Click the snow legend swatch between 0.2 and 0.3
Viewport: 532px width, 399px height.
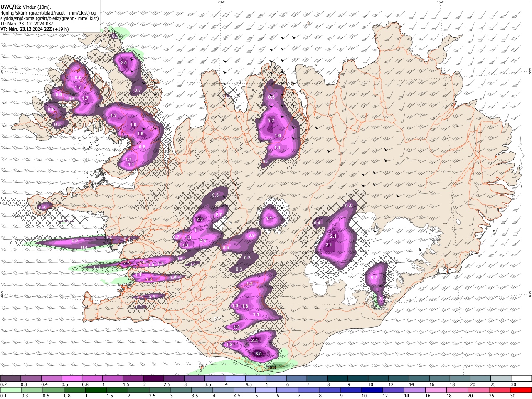click(x=10, y=379)
